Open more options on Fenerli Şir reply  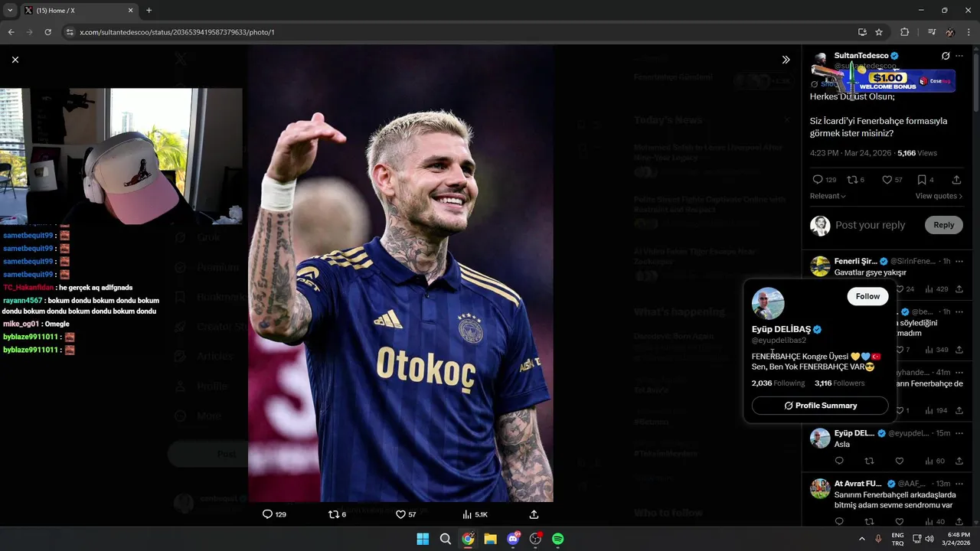pos(959,261)
